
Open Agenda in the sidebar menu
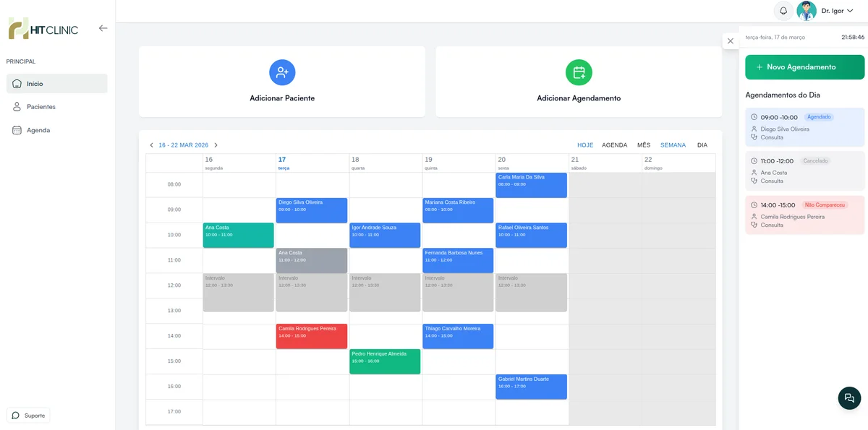click(38, 130)
